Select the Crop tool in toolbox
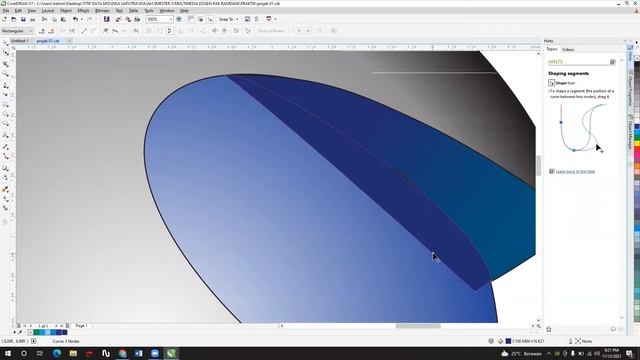The width and height of the screenshot is (640, 360). [x=6, y=64]
